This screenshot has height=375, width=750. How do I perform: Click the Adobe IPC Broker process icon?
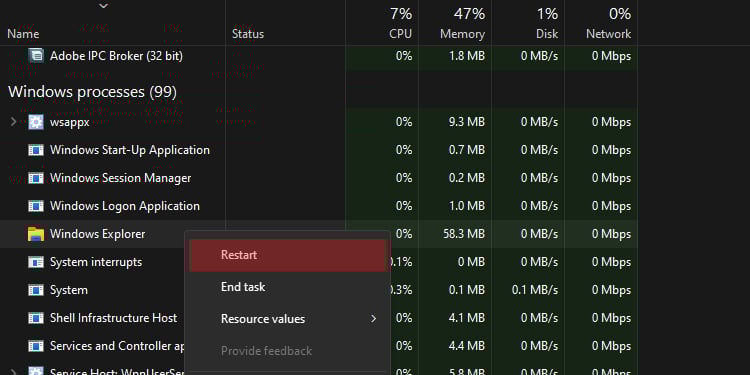pyautogui.click(x=36, y=56)
